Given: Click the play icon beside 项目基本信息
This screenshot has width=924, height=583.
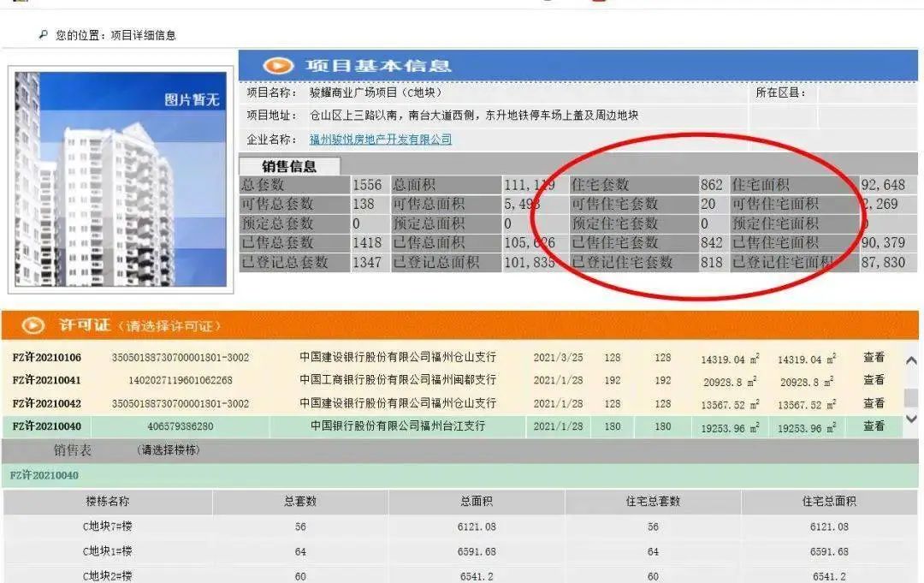Looking at the screenshot, I should pos(277,65).
